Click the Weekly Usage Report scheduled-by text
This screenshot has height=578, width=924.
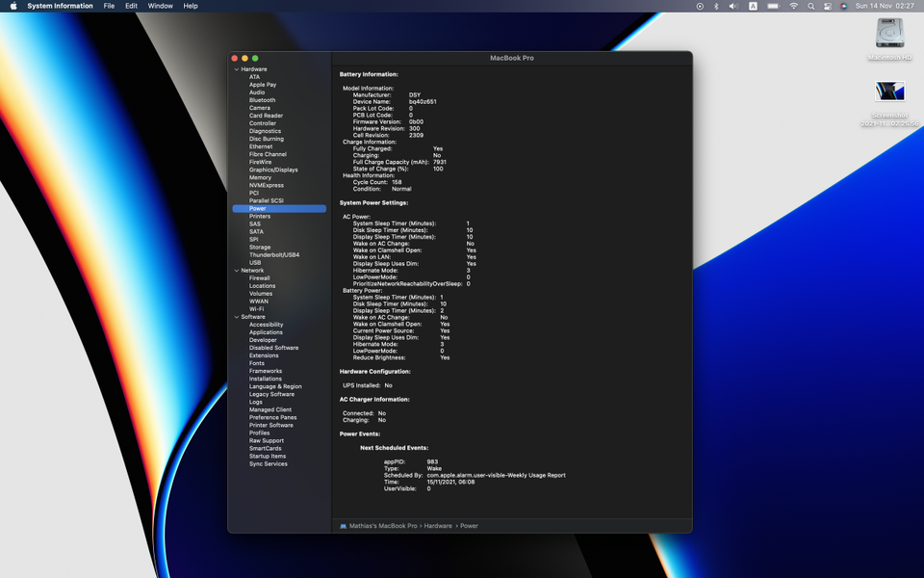[x=497, y=475]
